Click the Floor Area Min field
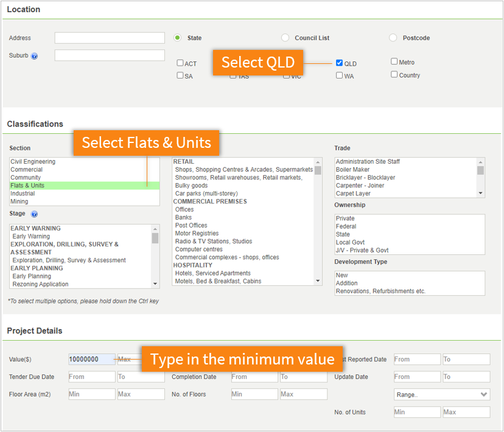Image resolution: width=504 pixels, height=432 pixels. coord(92,394)
